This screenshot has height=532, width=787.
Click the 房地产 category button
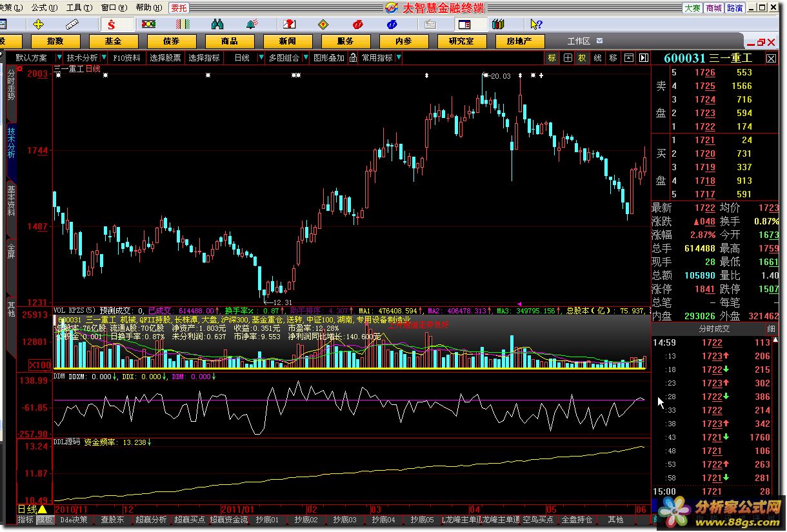click(x=519, y=41)
